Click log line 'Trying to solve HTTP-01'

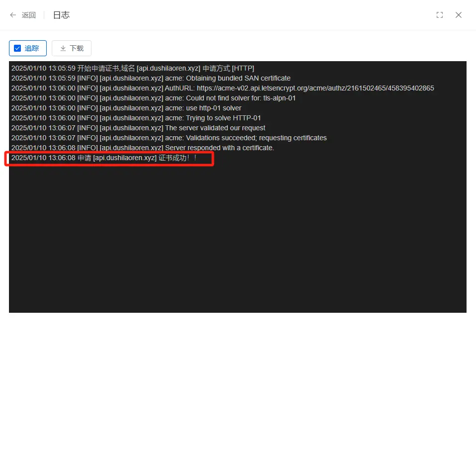pyautogui.click(x=136, y=118)
